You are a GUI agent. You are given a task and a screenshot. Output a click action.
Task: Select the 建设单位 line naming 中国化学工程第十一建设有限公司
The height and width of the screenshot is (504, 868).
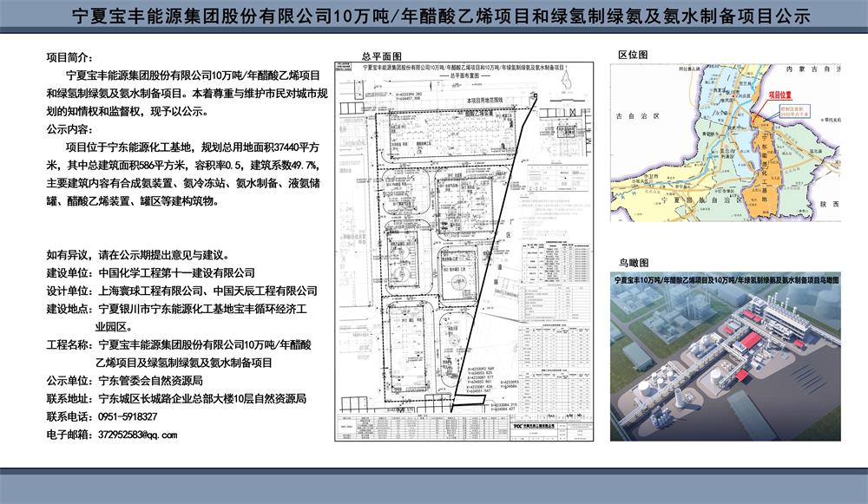coord(150,272)
